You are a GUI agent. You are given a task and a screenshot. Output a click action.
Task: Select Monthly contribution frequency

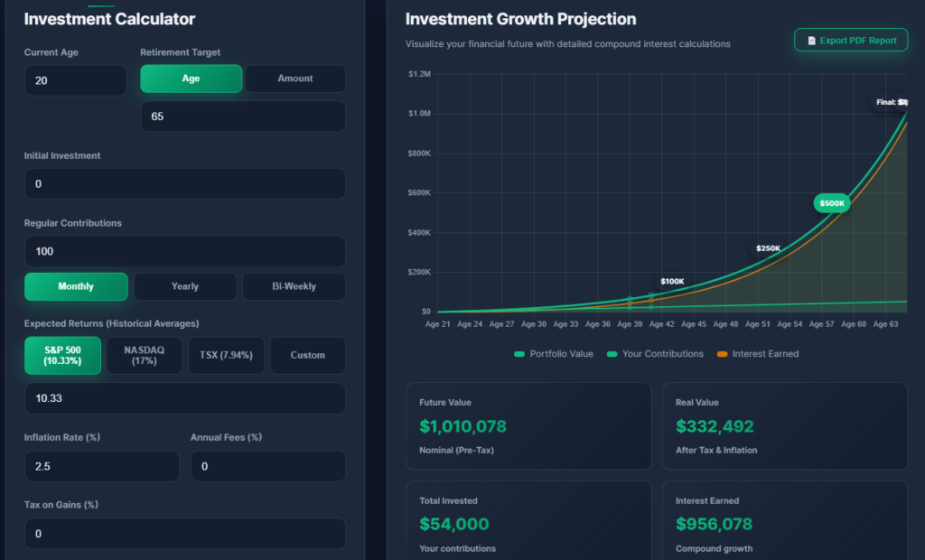(x=76, y=286)
